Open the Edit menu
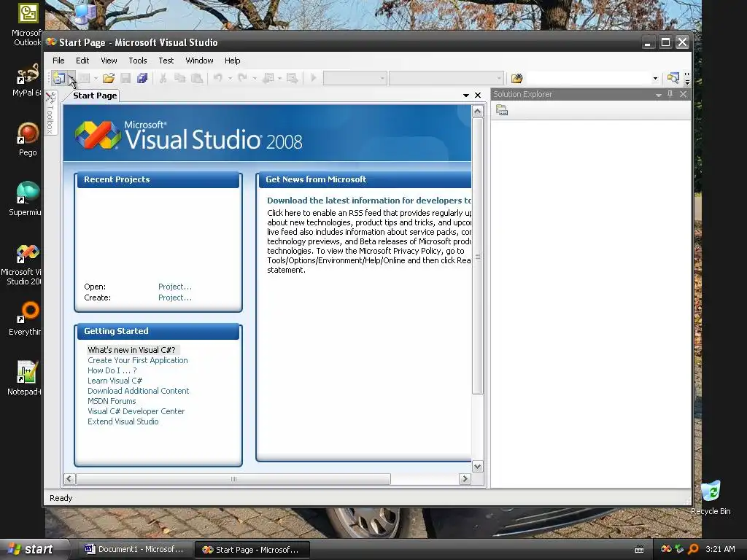747x560 pixels. (82, 61)
